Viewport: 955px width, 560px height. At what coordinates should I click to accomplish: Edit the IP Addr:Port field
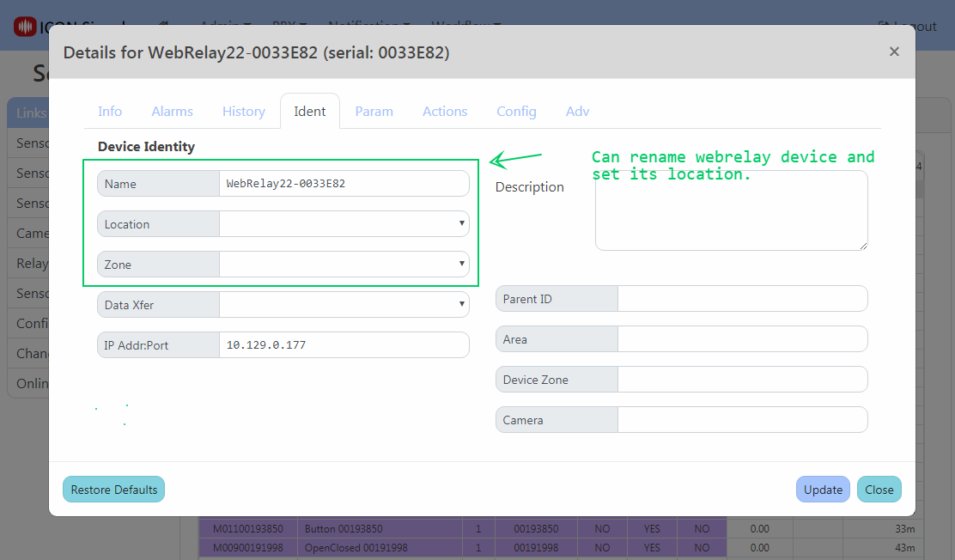coord(344,345)
